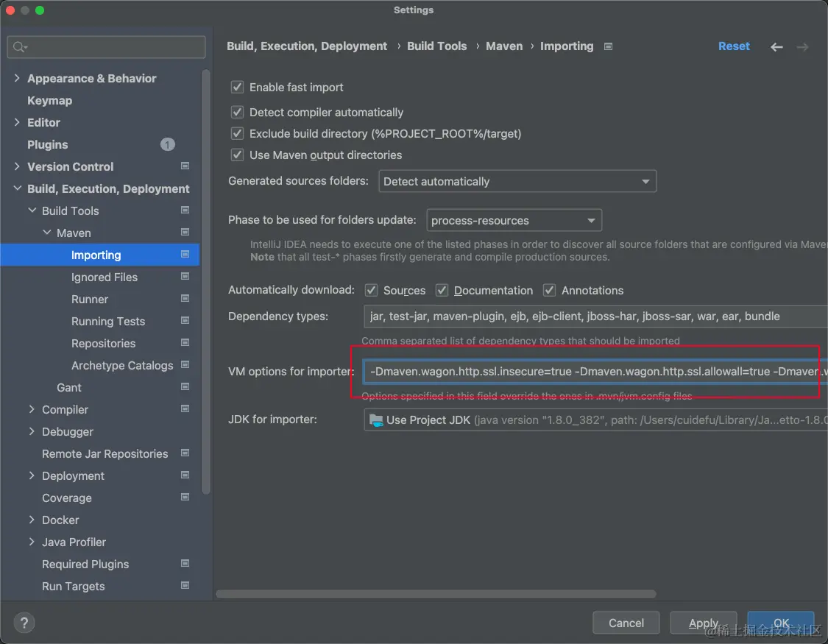The image size is (828, 644).
Task: Click project-level icon next to Required Plugins
Action: click(185, 564)
